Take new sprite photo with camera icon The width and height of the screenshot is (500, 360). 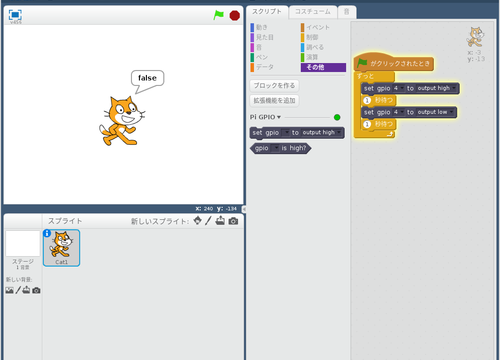(x=233, y=221)
